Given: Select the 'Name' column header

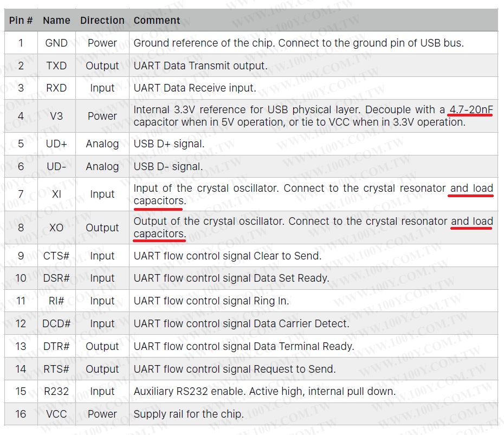Looking at the screenshot, I should (56, 20).
